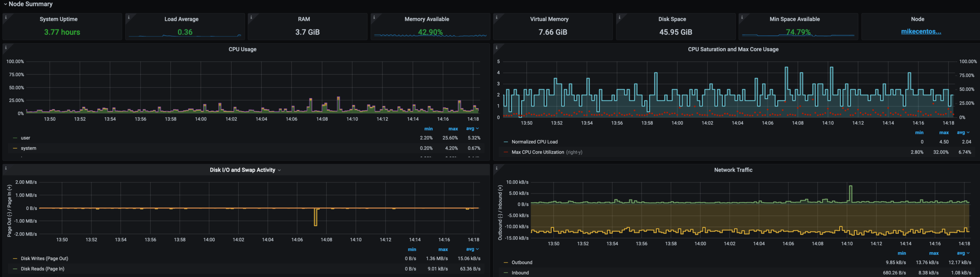Sort CPU Usage legend by min
Viewport: 980px width, 277px height.
coord(428,129)
